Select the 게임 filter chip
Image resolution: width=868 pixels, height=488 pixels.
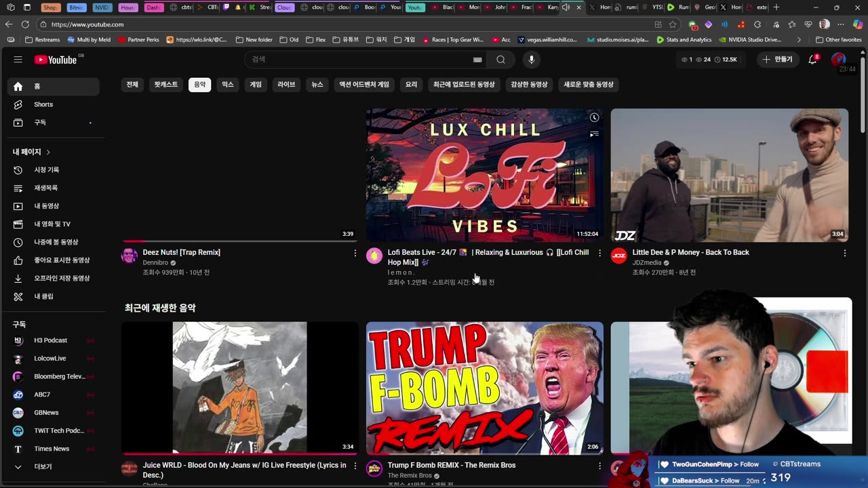coord(256,85)
